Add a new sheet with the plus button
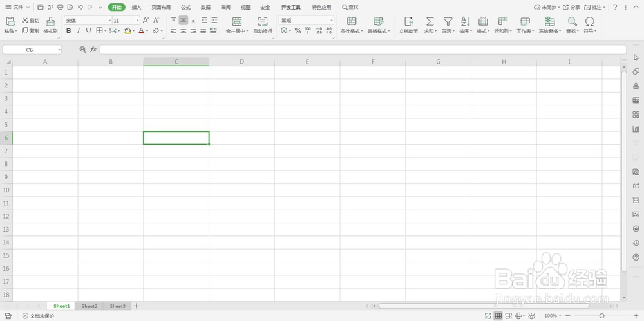This screenshot has height=321, width=644. [x=137, y=306]
